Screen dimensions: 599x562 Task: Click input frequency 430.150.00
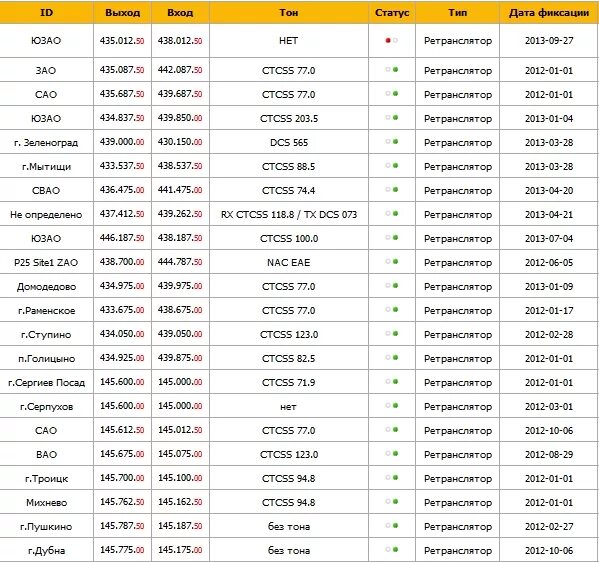tap(180, 142)
